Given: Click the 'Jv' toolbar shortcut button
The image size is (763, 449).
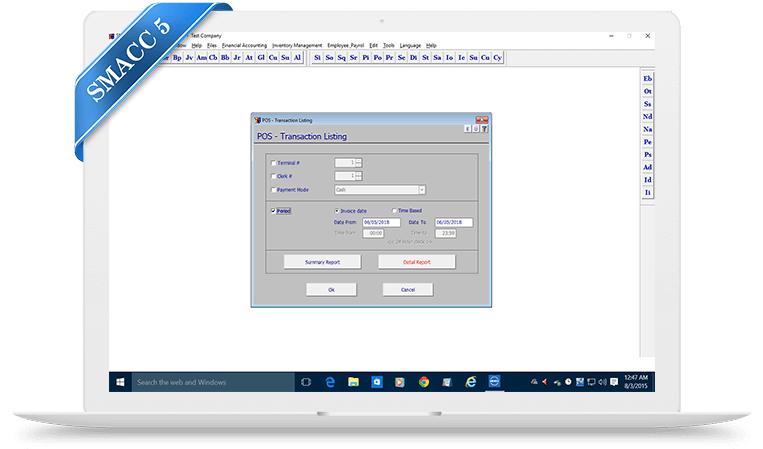Looking at the screenshot, I should coord(189,58).
